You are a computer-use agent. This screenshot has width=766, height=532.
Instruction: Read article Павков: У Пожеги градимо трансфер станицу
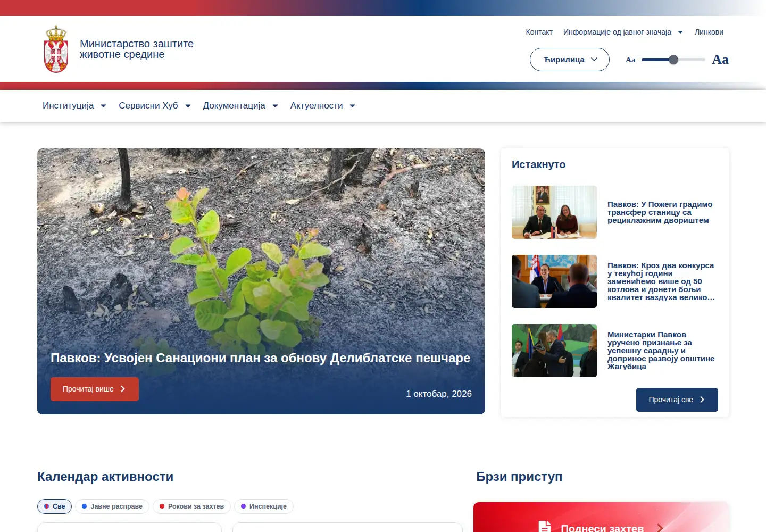tap(660, 212)
